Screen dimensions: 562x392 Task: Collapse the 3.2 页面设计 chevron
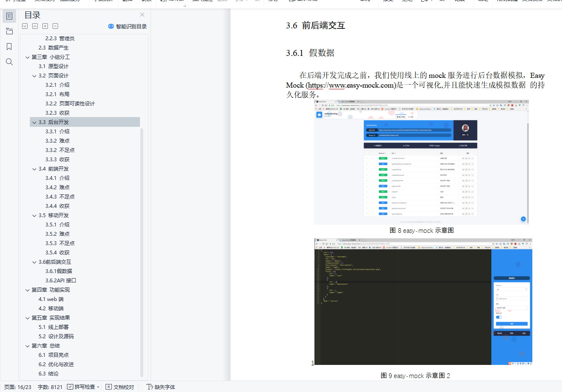click(34, 76)
